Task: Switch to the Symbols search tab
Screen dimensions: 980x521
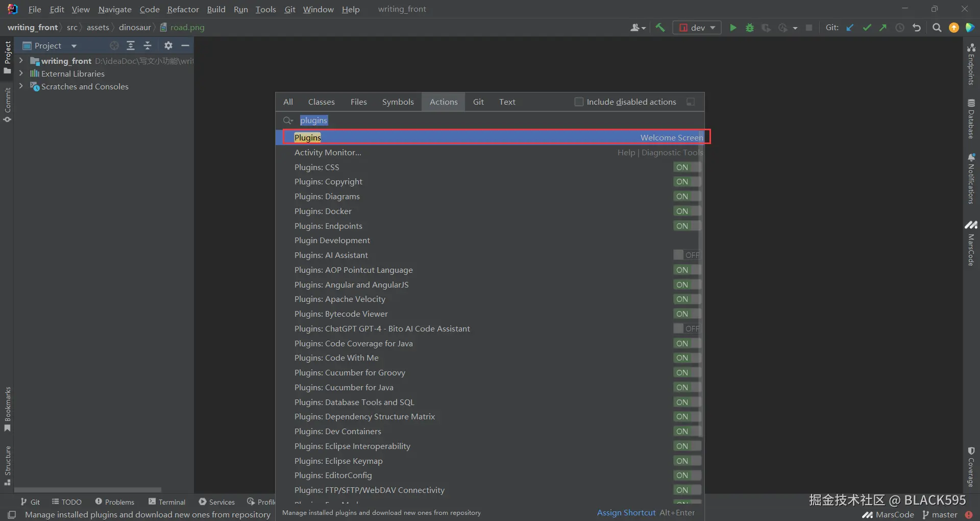Action: coord(398,102)
